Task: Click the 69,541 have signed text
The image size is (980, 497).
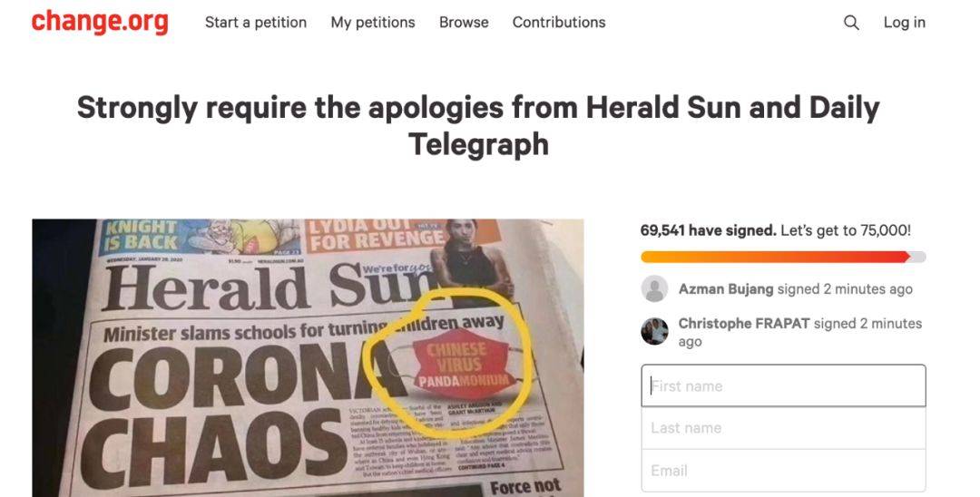Action: click(x=708, y=229)
